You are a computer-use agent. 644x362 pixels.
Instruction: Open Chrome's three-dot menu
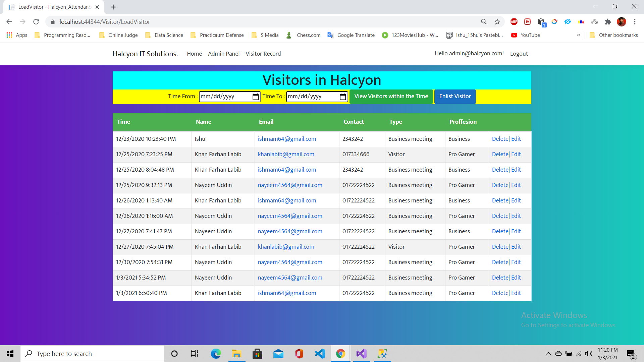pyautogui.click(x=635, y=22)
